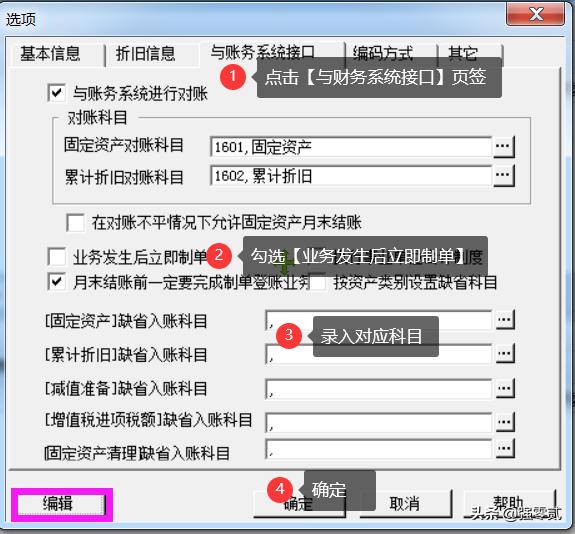Screen dimensions: 575x534
Task: Focus the [累计折旧]缺省入账科目 input field
Action: pos(378,354)
